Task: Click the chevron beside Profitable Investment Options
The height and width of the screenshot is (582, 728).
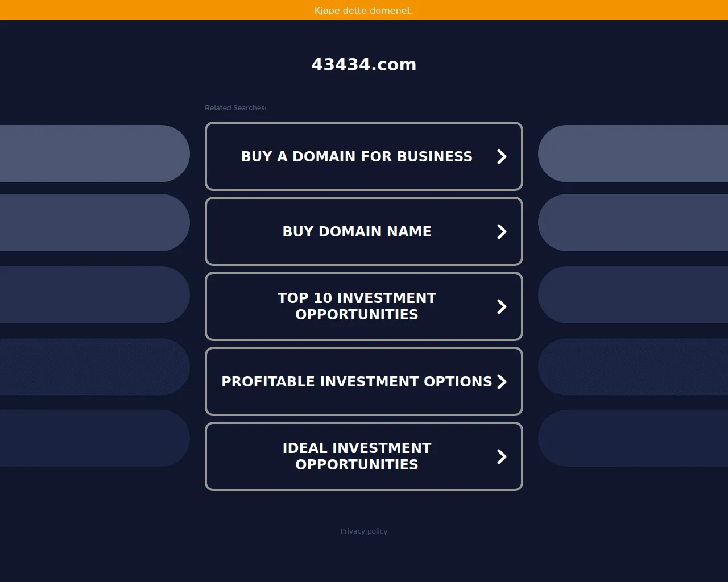Action: (502, 381)
